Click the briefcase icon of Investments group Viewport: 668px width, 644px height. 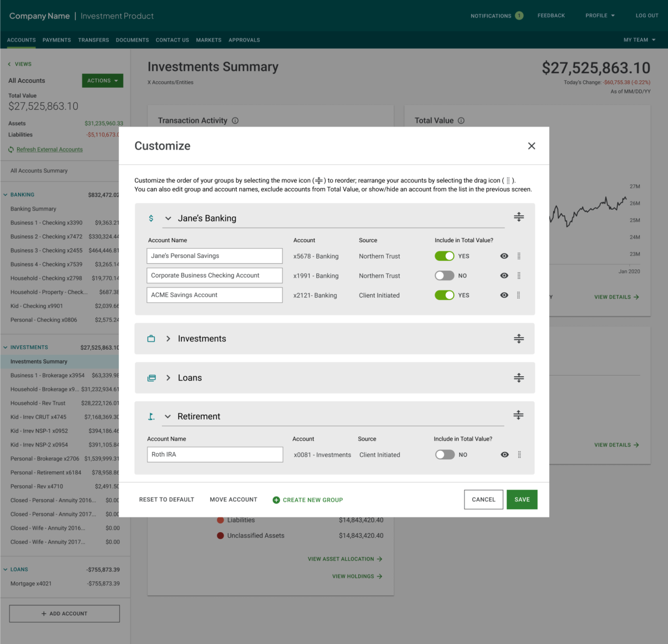[151, 339]
